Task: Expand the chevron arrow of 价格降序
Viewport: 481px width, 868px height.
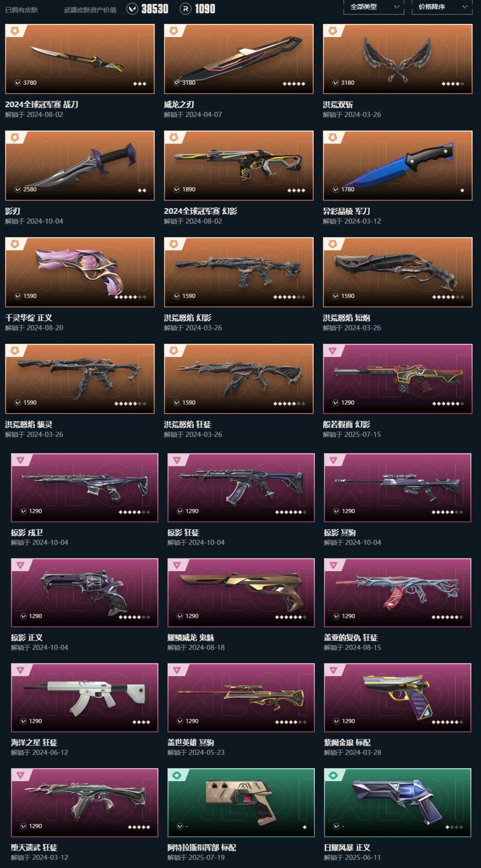Action: click(465, 7)
